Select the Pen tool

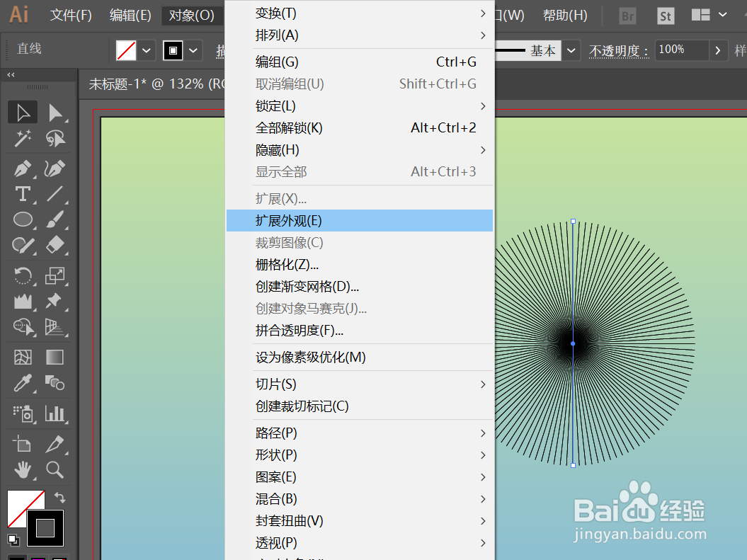23,168
